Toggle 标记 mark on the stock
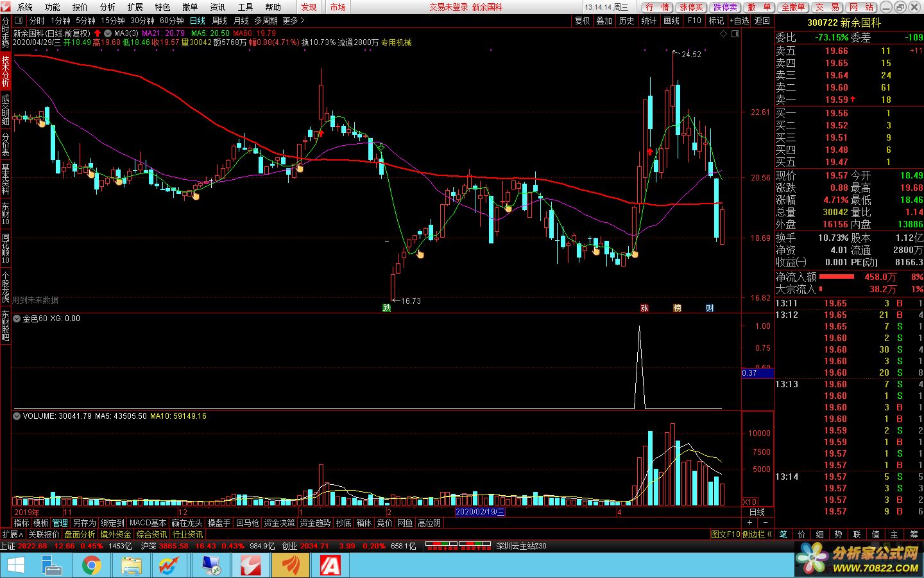 (x=716, y=21)
